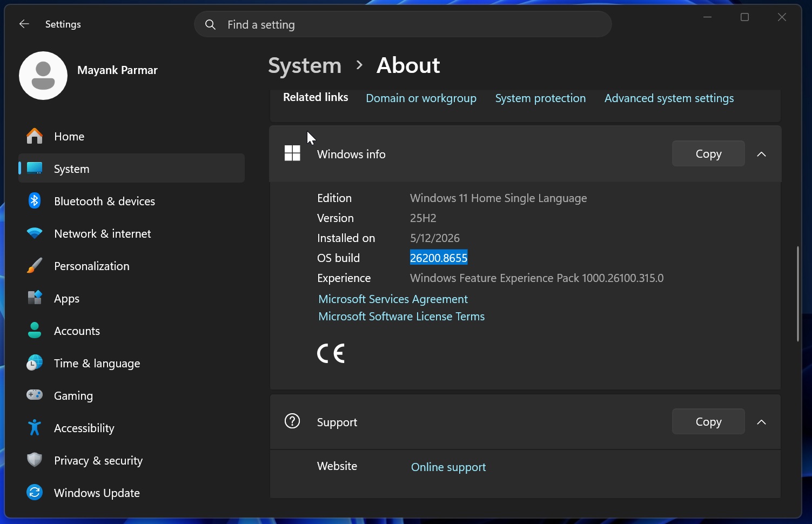Open Advanced system settings link
This screenshot has width=812, height=524.
(x=669, y=98)
